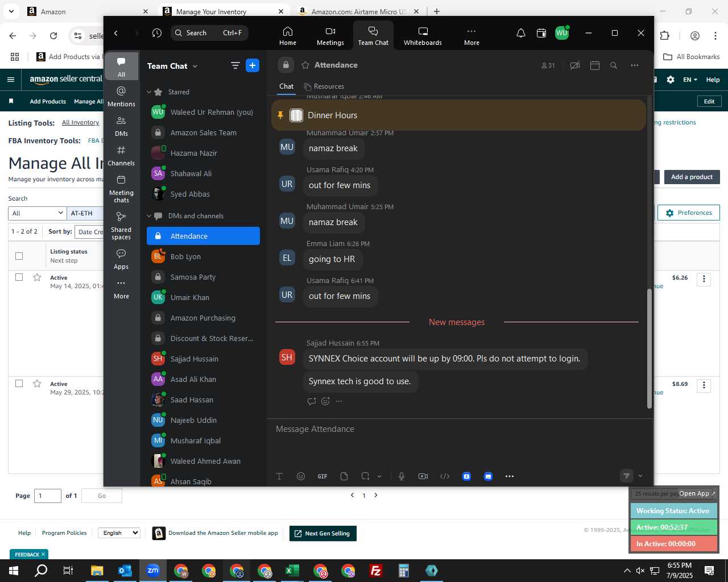728x582 pixels.
Task: Click blue plus new chat button
Action: pos(253,66)
